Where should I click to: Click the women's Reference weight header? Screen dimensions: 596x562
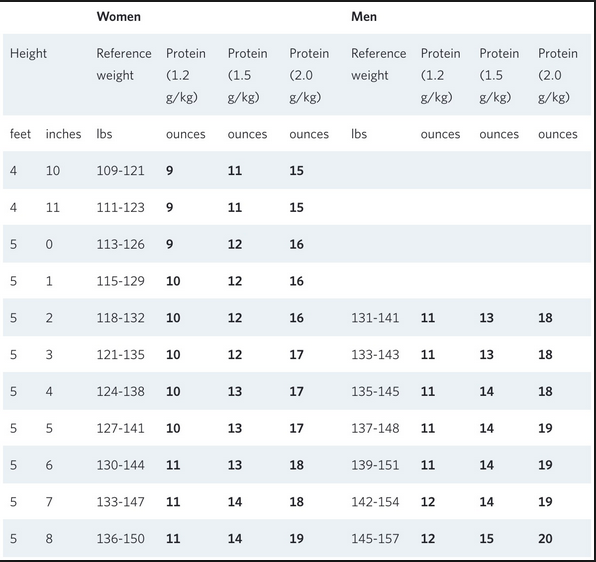(x=124, y=64)
